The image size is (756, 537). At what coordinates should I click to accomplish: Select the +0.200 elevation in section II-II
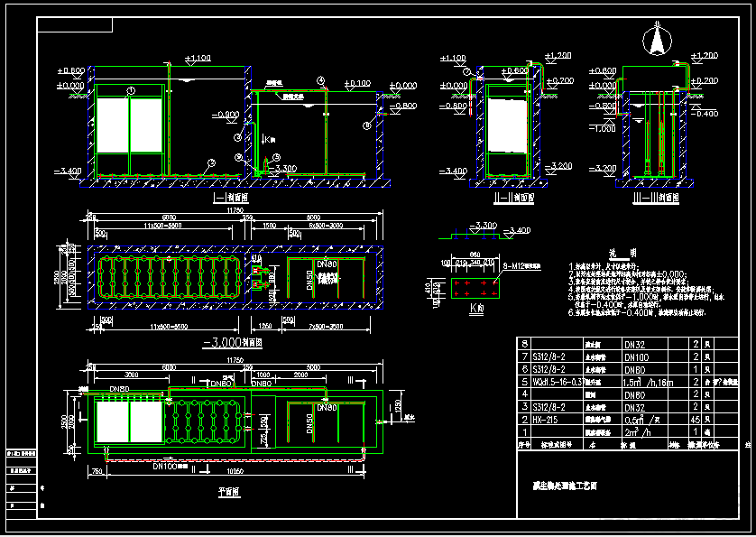click(x=559, y=80)
